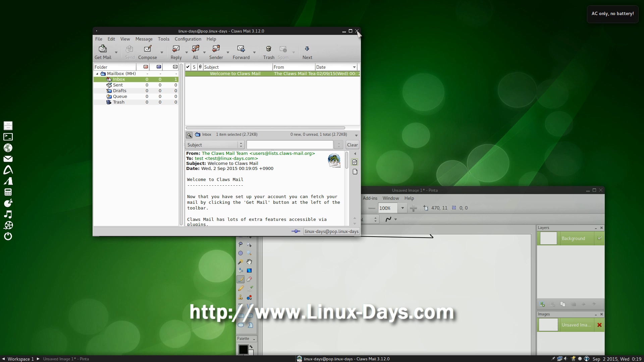The height and width of the screenshot is (362, 644).
Task: Select the Ellipse shape tool in Pinta
Action: [x=240, y=325]
